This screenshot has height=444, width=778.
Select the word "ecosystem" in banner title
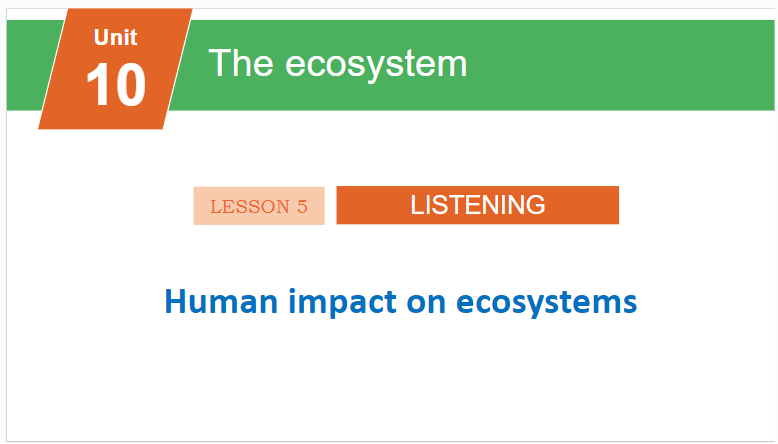click(376, 65)
